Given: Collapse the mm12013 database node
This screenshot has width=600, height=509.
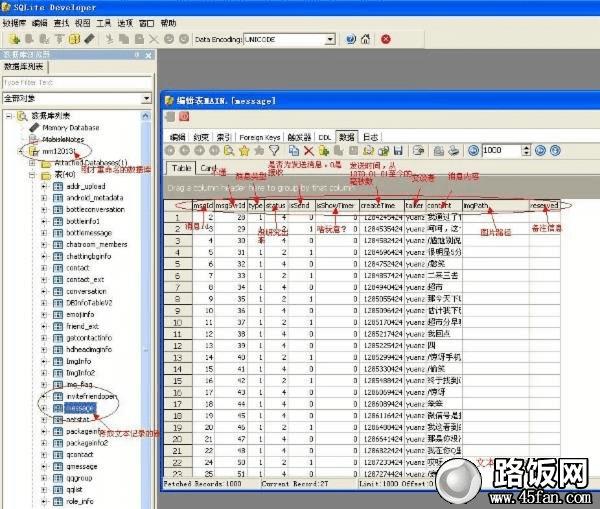Looking at the screenshot, I should [21, 152].
